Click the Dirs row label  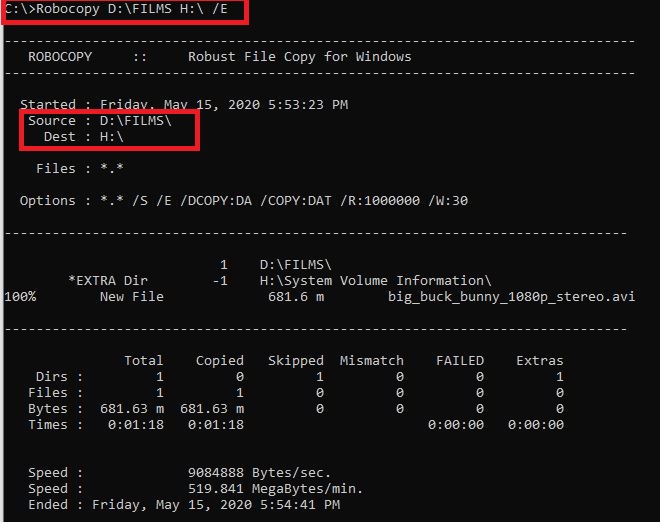(x=59, y=377)
